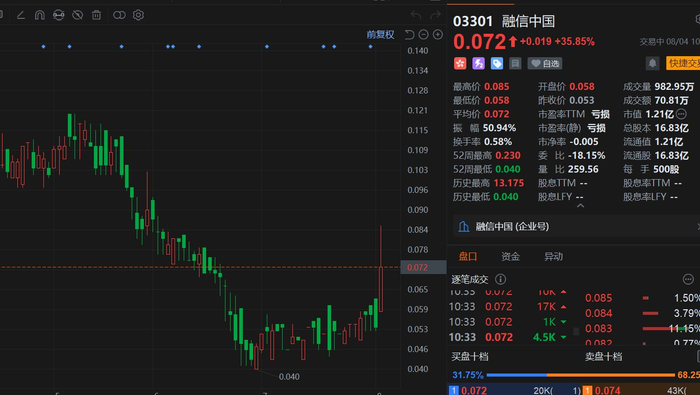The height and width of the screenshot is (395, 700).
Task: Click the 快捷交易 quick trade button
Action: tap(683, 63)
